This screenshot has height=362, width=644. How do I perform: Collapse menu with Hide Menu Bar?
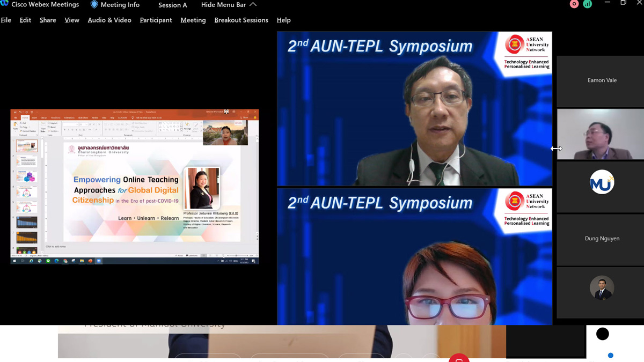229,5
